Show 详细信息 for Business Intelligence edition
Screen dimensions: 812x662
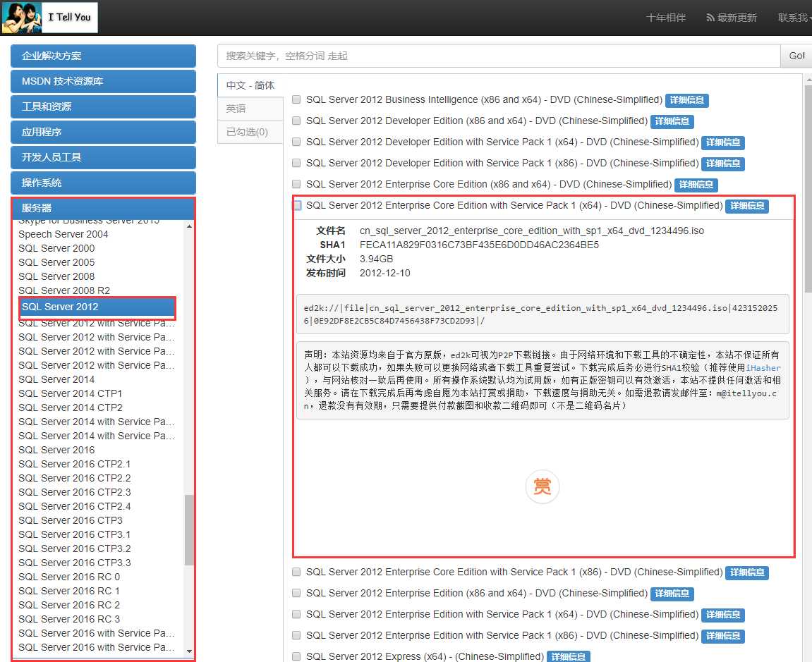[686, 100]
